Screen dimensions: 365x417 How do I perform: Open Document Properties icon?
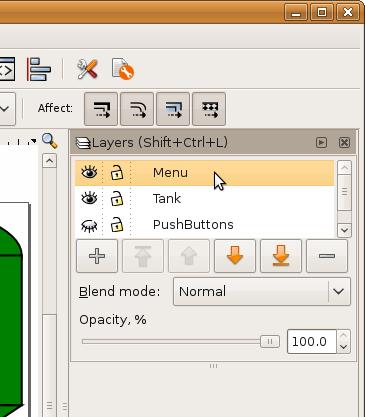pyautogui.click(x=122, y=69)
